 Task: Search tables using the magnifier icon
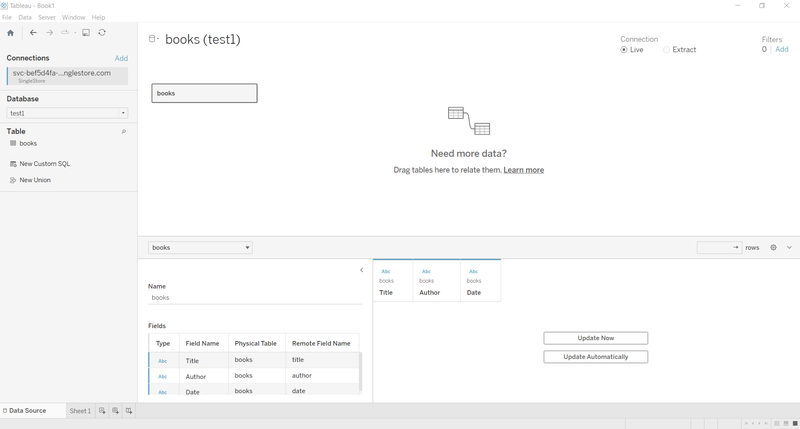coord(123,132)
